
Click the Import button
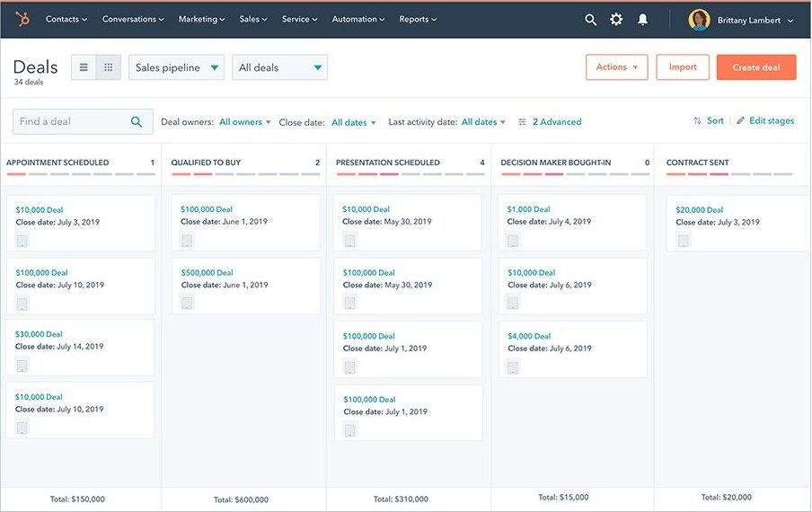683,67
